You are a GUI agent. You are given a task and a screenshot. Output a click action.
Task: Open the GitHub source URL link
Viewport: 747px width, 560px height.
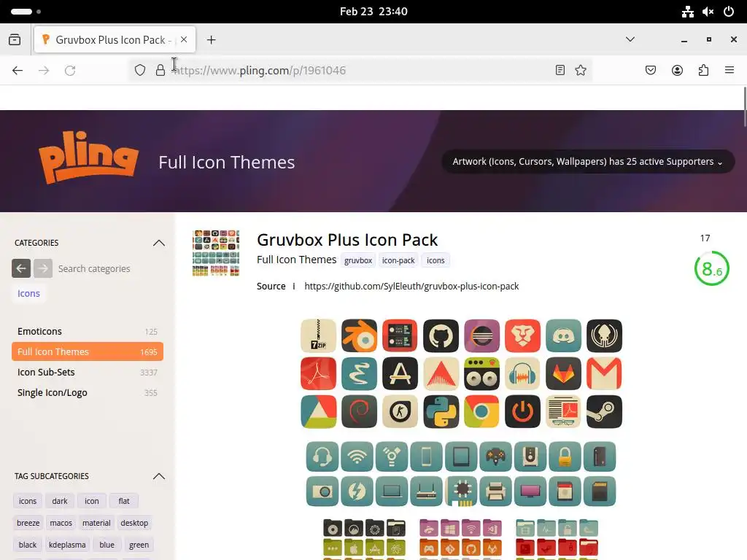coord(411,286)
